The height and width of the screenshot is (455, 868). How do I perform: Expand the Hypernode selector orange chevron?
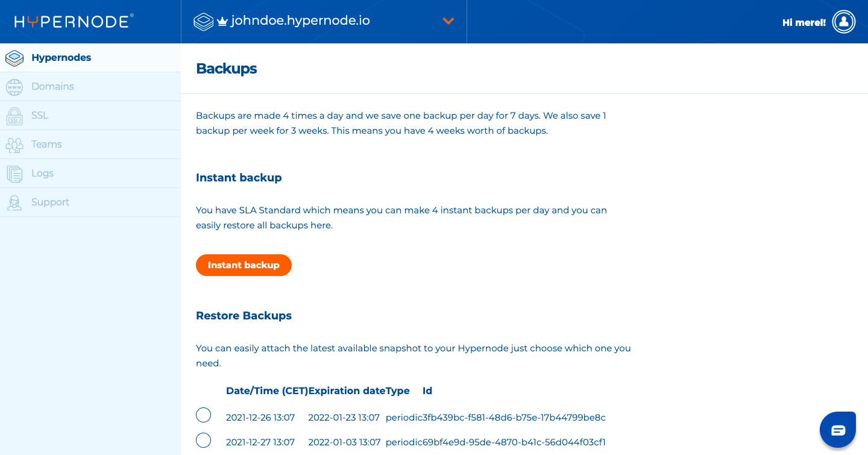(448, 21)
